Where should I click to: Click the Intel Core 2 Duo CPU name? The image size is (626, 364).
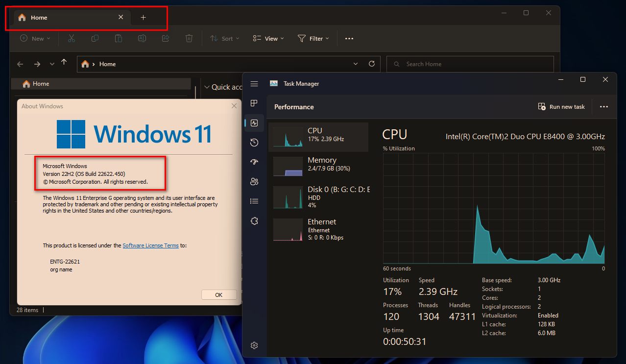coord(525,136)
